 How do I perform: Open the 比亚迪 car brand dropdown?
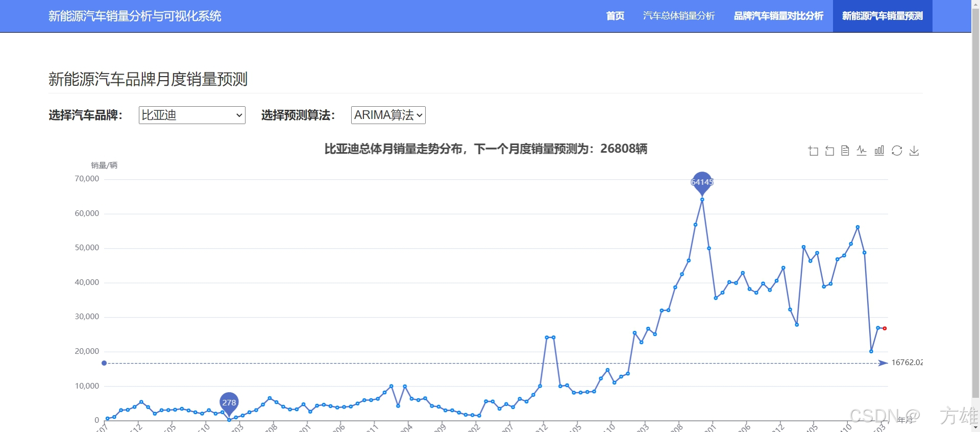point(192,115)
